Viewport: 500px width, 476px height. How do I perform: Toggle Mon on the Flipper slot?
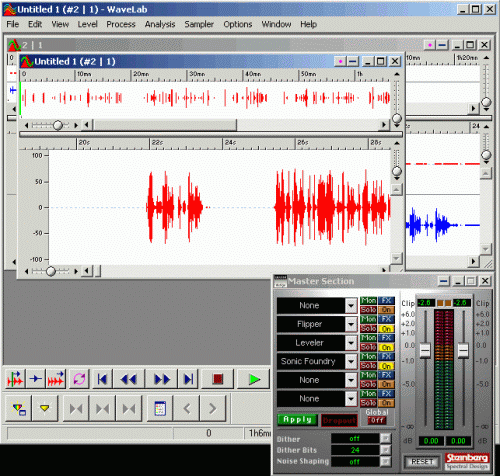tap(368, 319)
